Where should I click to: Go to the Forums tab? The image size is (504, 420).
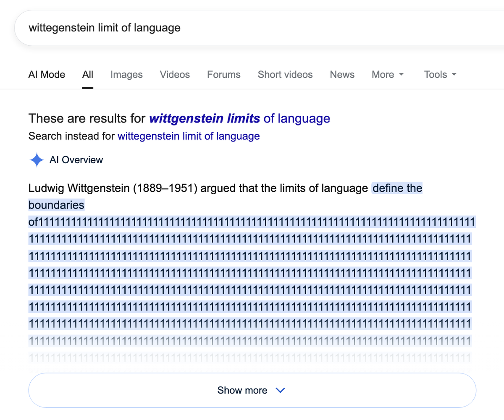click(224, 75)
